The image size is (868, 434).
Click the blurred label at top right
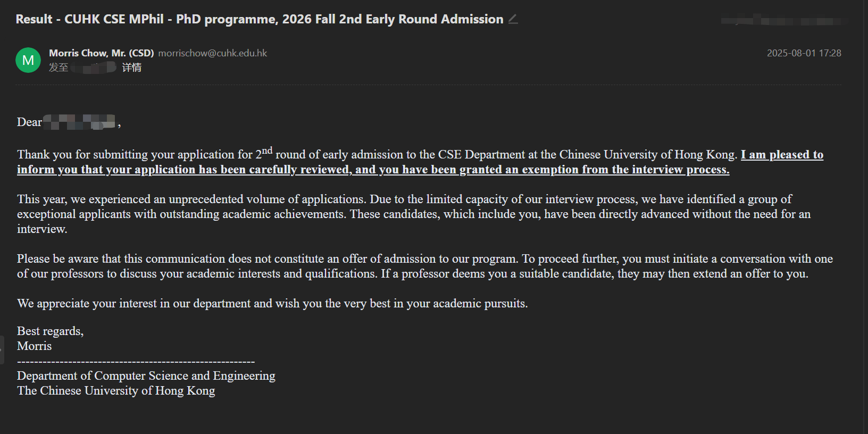(781, 21)
